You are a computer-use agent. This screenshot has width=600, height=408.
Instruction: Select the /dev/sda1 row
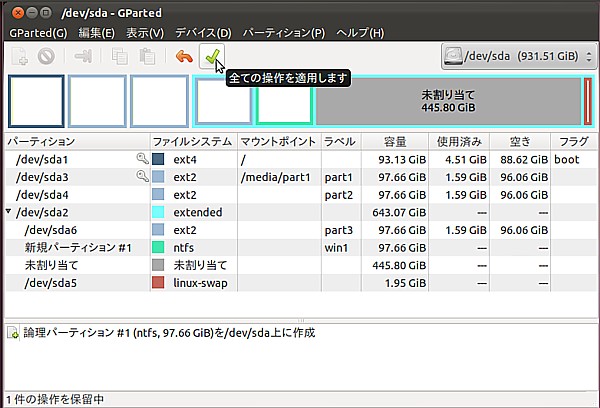pos(302,159)
